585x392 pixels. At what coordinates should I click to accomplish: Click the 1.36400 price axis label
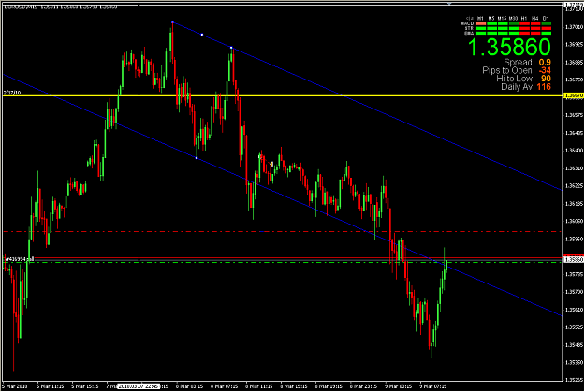pos(574,151)
